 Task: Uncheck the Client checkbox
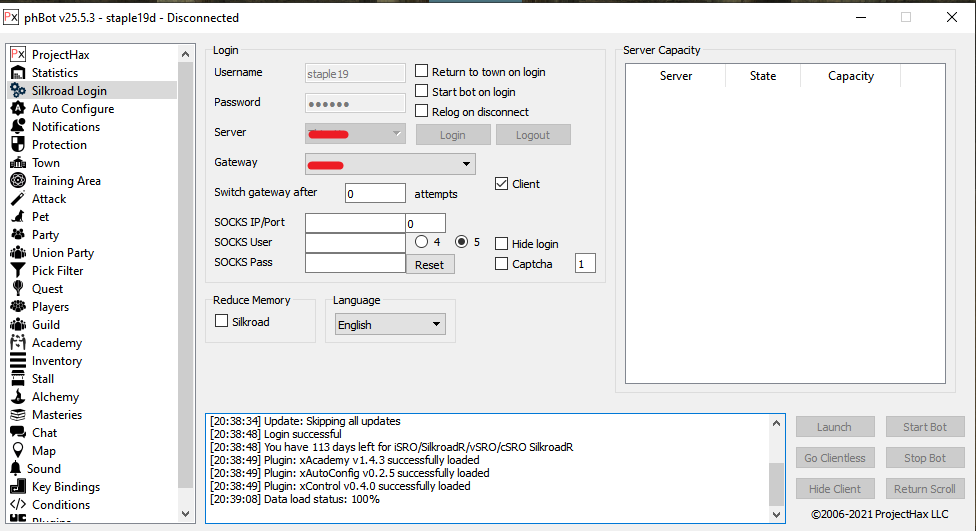click(502, 184)
